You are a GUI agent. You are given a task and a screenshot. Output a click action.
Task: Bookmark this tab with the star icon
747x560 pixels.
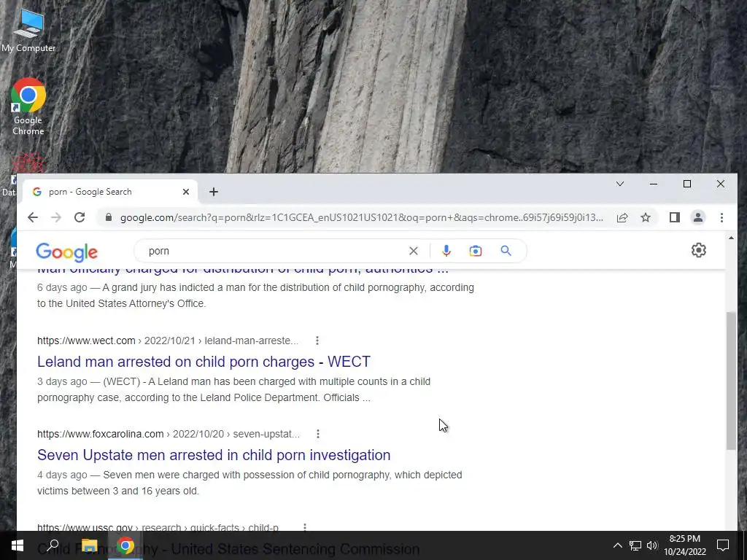[x=646, y=217]
